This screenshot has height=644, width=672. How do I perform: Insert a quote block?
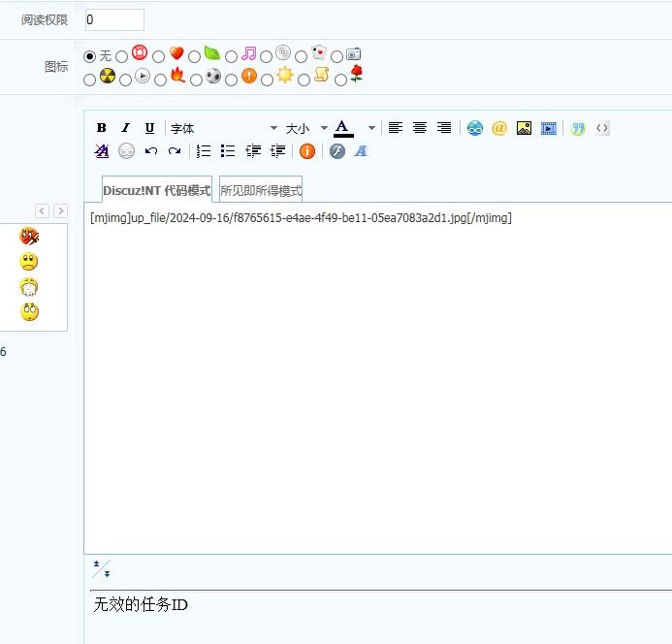[578, 128]
